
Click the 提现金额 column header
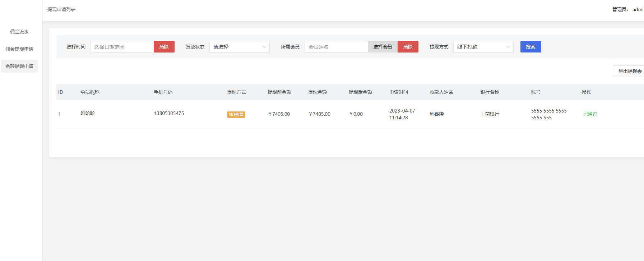[318, 92]
